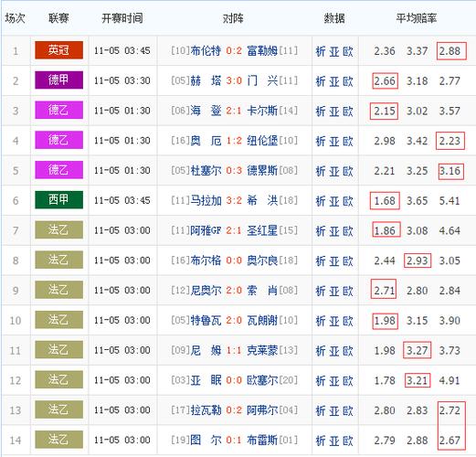Click score 3:0 in 赫塔 match

tap(234, 80)
